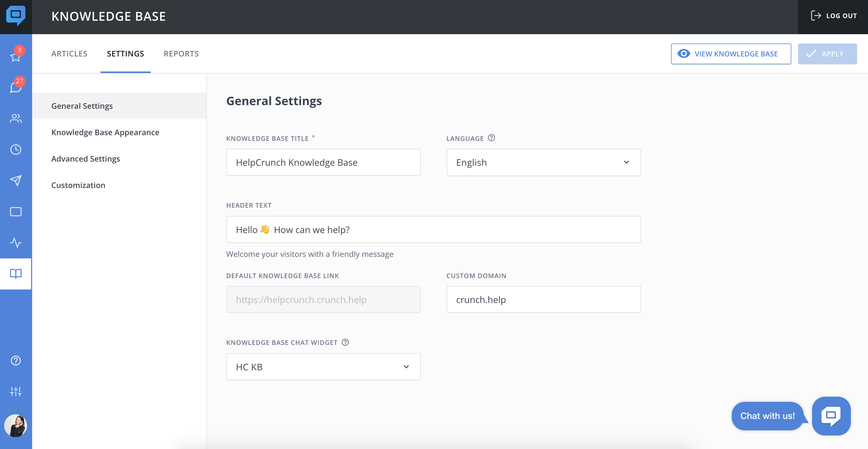Open the clock history icon in sidebar
This screenshot has height=449, width=868.
coord(16,150)
